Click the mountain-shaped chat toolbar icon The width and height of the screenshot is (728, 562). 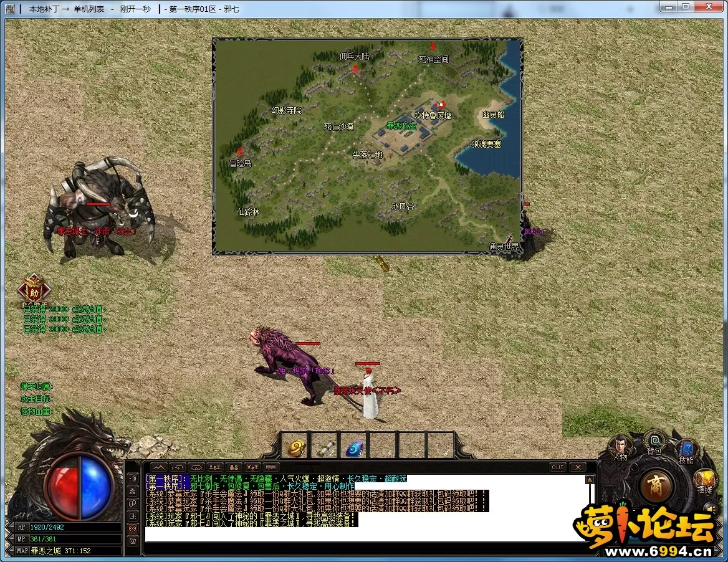159,467
